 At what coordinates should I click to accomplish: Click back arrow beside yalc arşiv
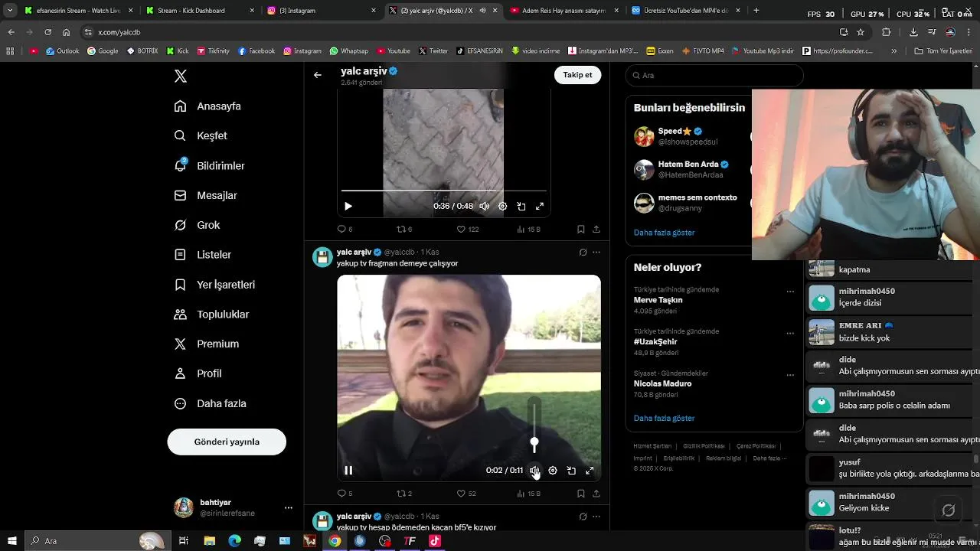pos(318,75)
